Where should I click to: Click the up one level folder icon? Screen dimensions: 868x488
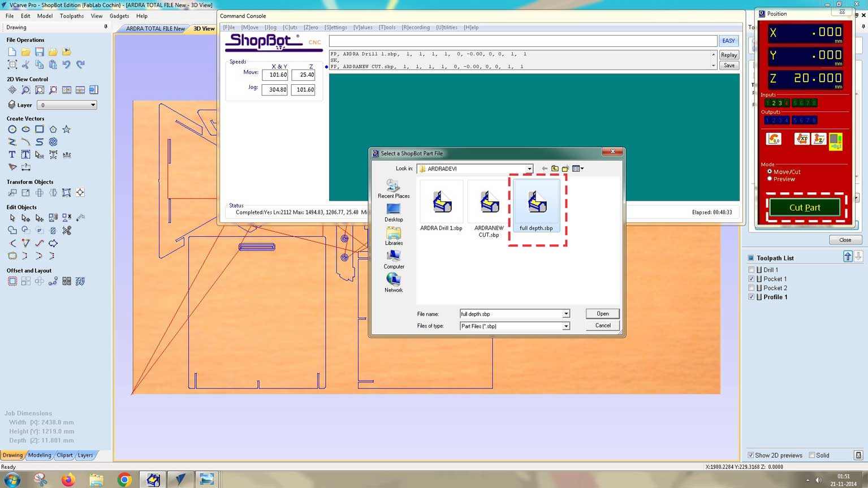tap(555, 169)
